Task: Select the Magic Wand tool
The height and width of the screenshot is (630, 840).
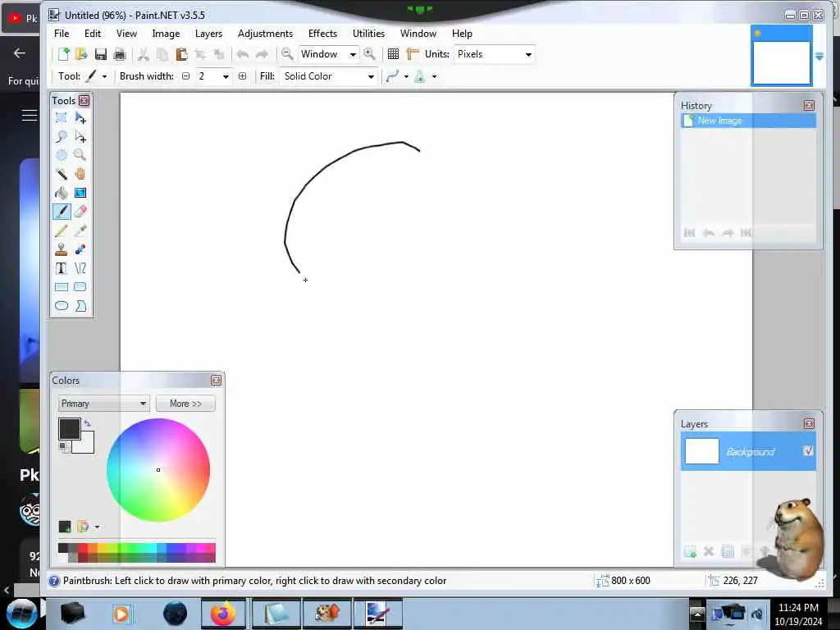Action: (x=61, y=174)
